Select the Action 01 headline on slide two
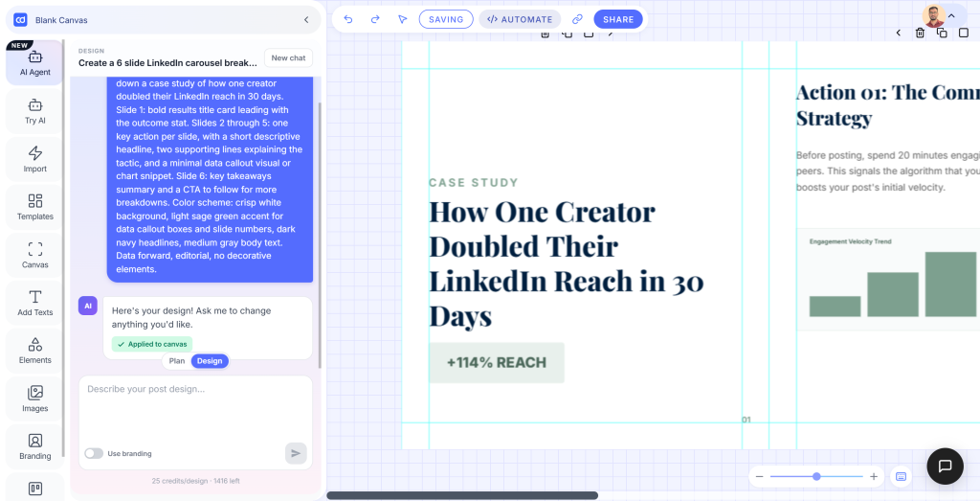The image size is (980, 501). pos(887,104)
